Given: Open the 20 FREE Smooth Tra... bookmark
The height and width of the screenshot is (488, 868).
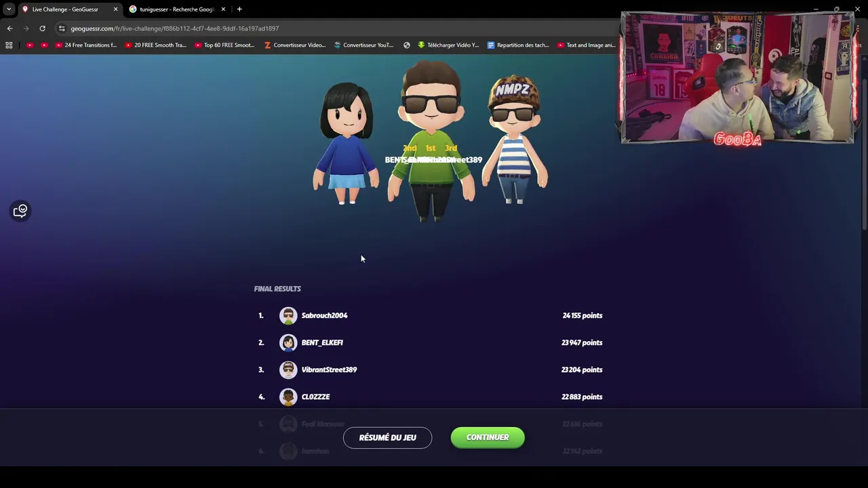Looking at the screenshot, I should (156, 45).
